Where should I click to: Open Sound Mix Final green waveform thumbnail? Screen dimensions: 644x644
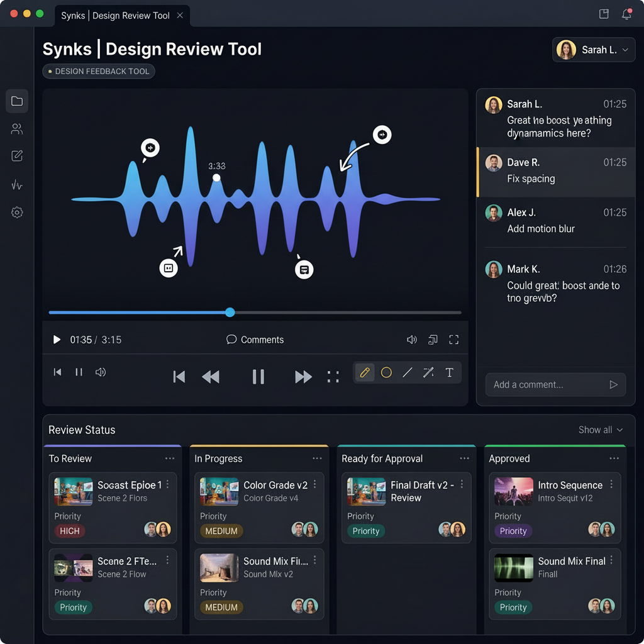(x=513, y=568)
